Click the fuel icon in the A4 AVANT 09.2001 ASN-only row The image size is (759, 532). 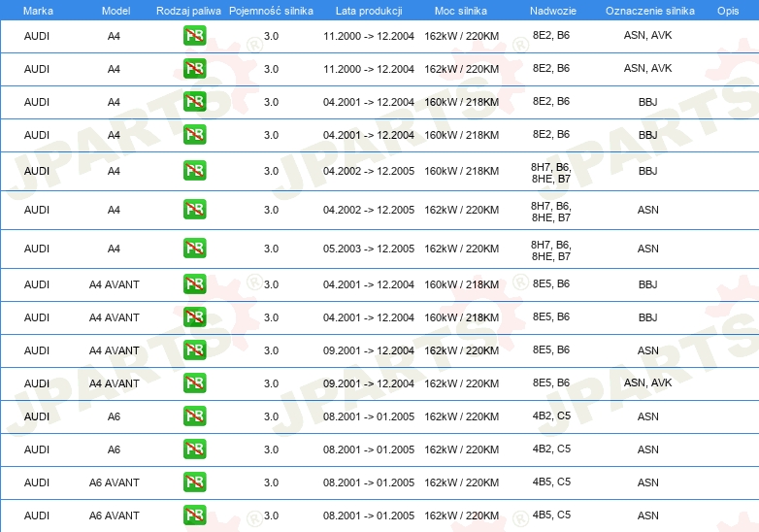[194, 350]
